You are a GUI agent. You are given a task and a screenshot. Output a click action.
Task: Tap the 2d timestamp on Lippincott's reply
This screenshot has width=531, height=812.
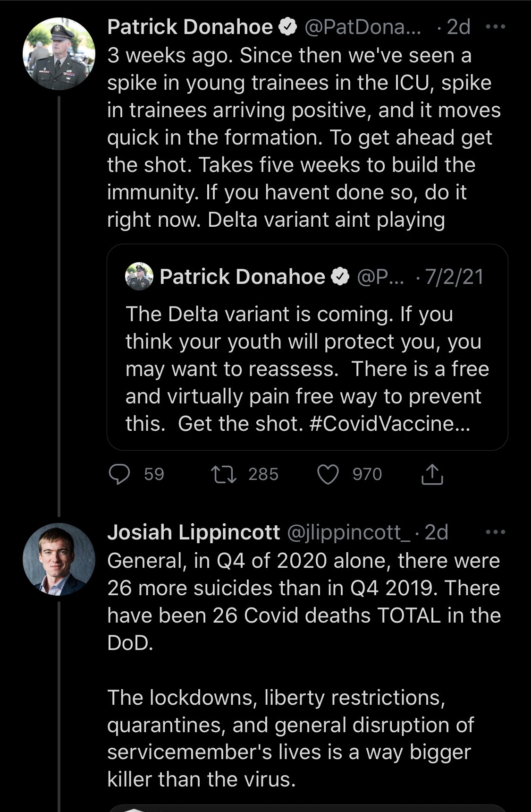(437, 533)
